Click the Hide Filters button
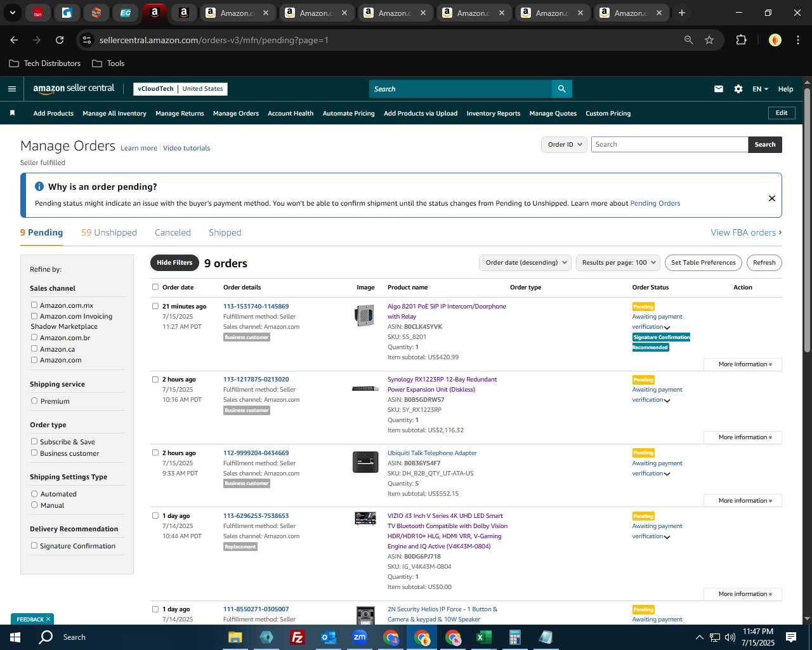The image size is (812, 650). tap(174, 263)
